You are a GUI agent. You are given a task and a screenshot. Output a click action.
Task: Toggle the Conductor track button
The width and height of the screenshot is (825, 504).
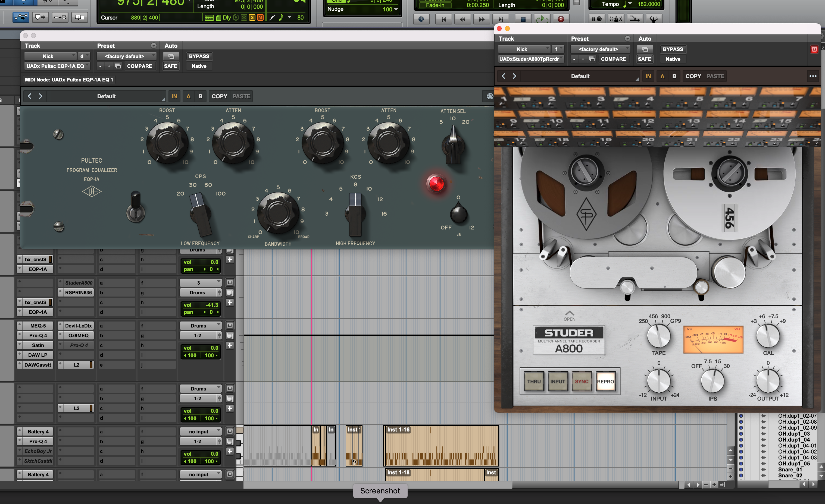[x=653, y=19]
